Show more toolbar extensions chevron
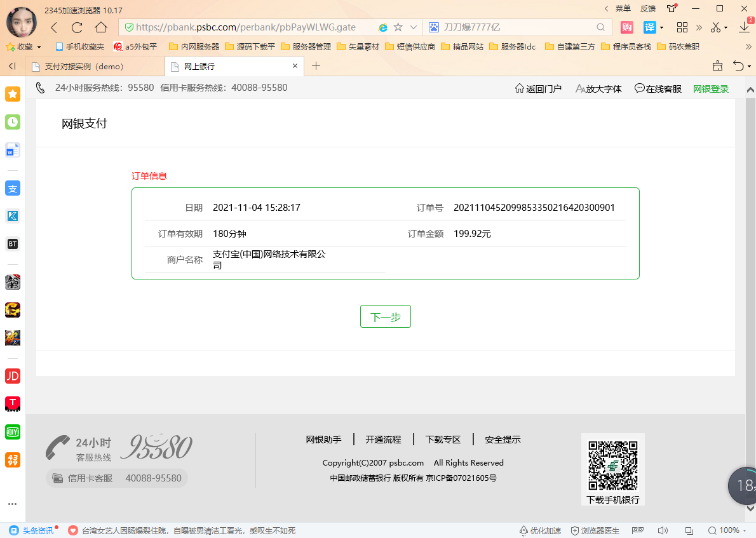Image resolution: width=756 pixels, height=538 pixels. 699,27
